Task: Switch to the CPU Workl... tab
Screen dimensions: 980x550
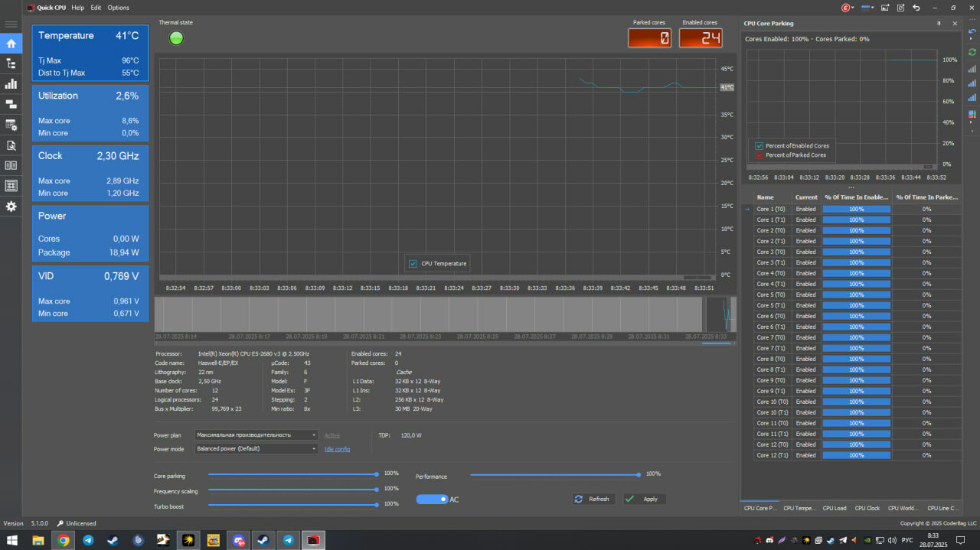Action: [x=903, y=508]
